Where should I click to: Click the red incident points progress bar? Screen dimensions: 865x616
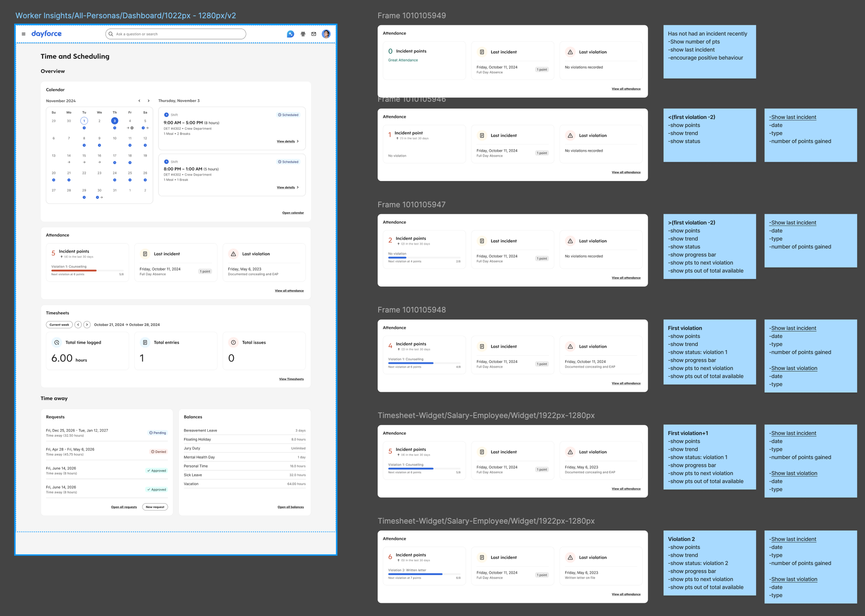74,270
